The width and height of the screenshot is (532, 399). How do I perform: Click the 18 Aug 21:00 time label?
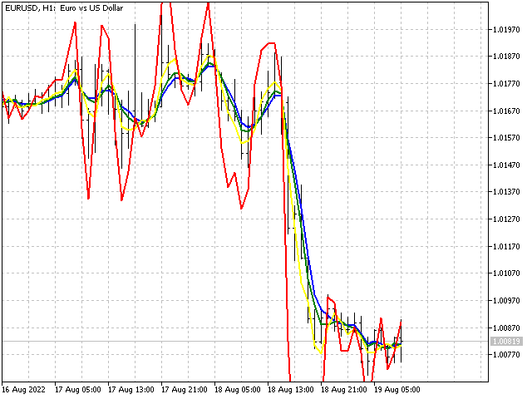[344, 390]
